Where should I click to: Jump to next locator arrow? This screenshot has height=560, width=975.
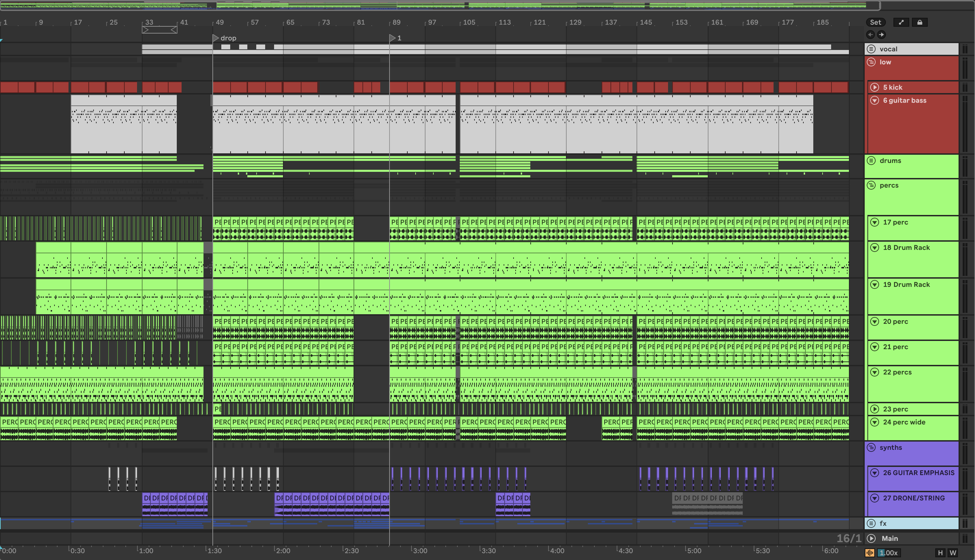881,35
